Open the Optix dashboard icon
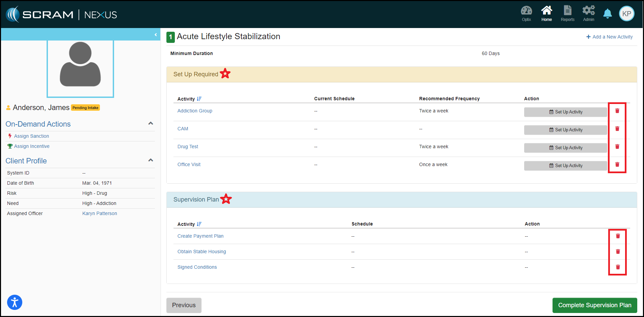This screenshot has width=644, height=317. [x=526, y=14]
